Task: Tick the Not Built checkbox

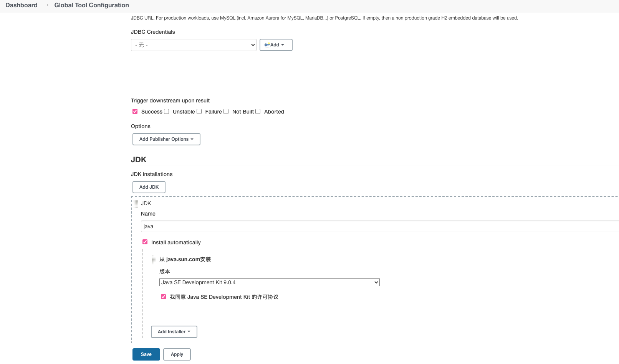Action: (x=226, y=112)
